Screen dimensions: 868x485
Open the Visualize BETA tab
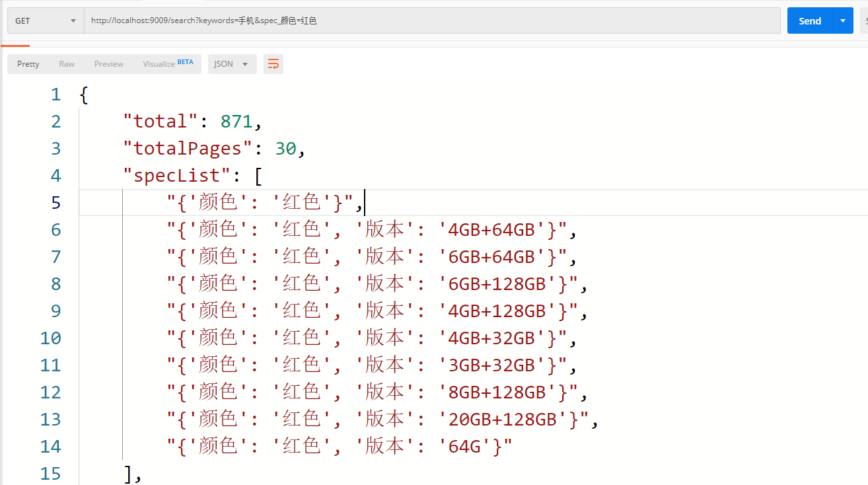168,64
